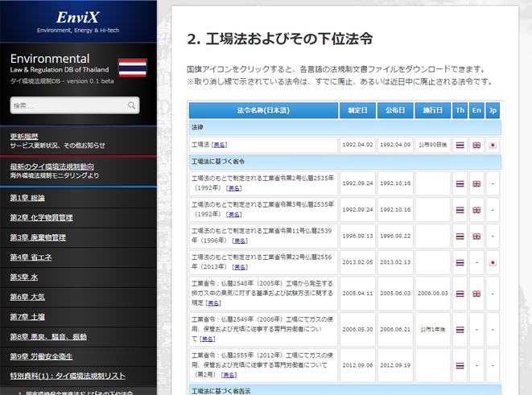
Task: Click Thai flag for 仏暦2555年 (2012) order
Action: click(x=460, y=364)
